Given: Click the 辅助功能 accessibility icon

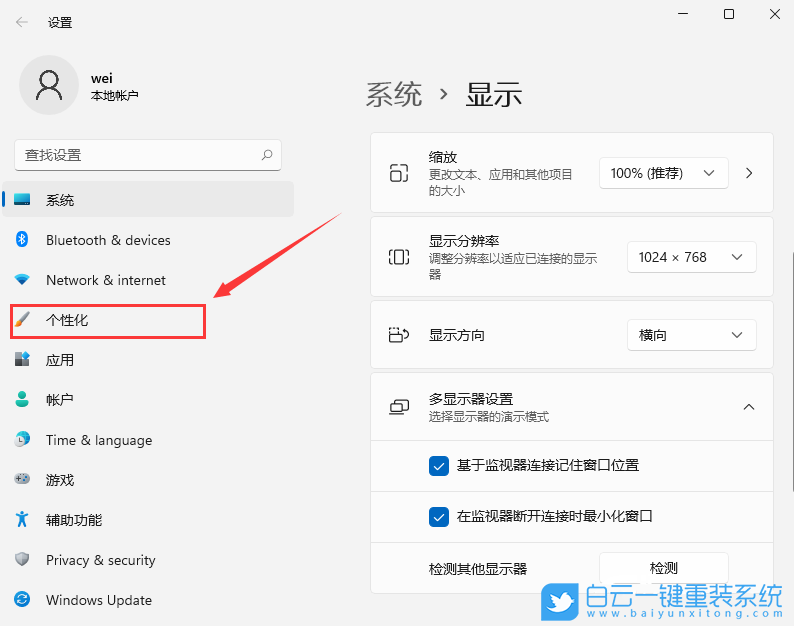Looking at the screenshot, I should 22,519.
